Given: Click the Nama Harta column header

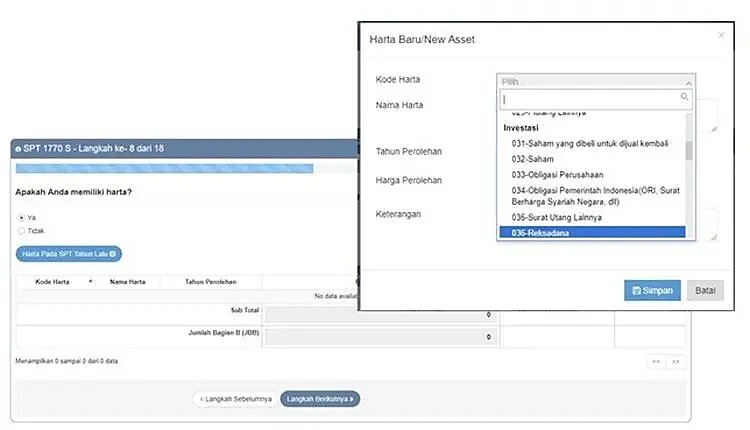Looking at the screenshot, I should 128,282.
